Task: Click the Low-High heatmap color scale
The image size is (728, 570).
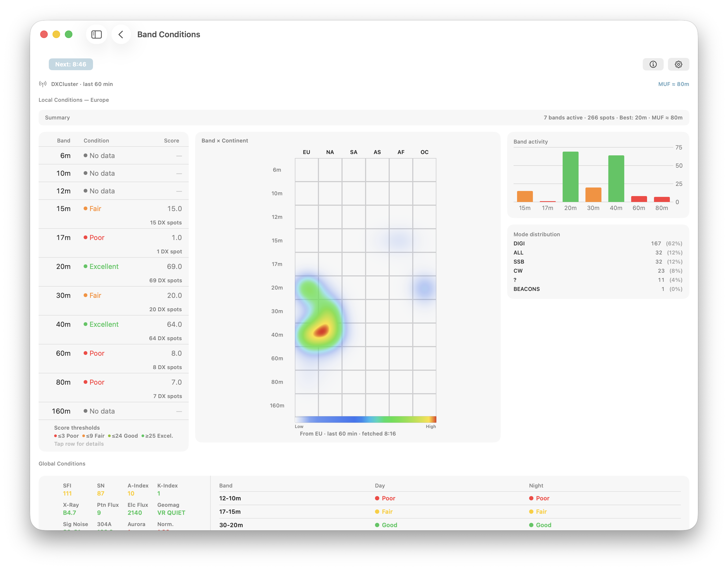Action: pyautogui.click(x=365, y=419)
